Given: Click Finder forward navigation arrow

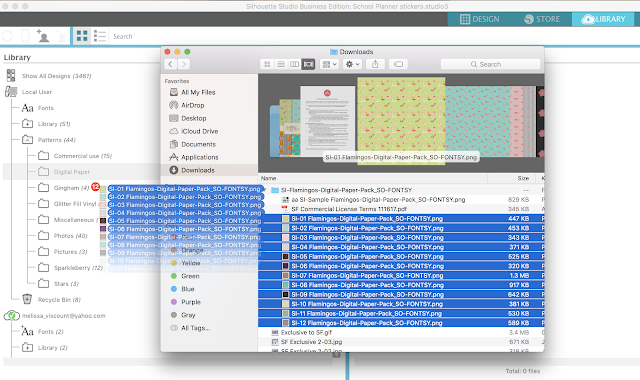Looking at the screenshot, I should point(184,64).
